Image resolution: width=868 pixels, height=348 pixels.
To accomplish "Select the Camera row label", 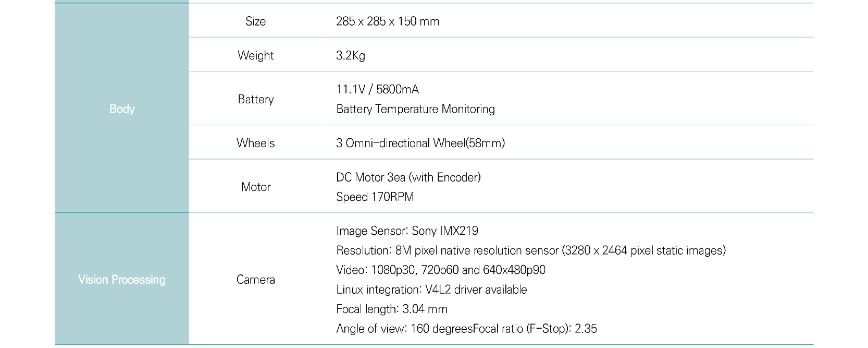I will 256,280.
